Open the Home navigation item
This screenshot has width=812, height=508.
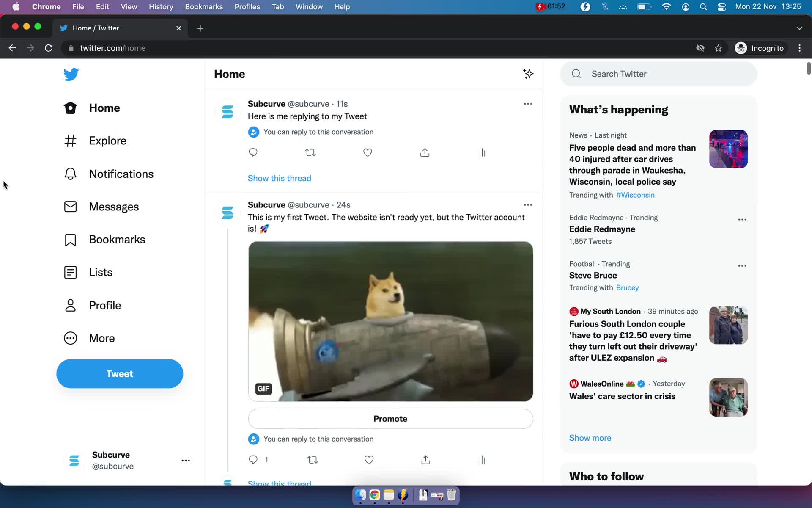tap(92, 108)
